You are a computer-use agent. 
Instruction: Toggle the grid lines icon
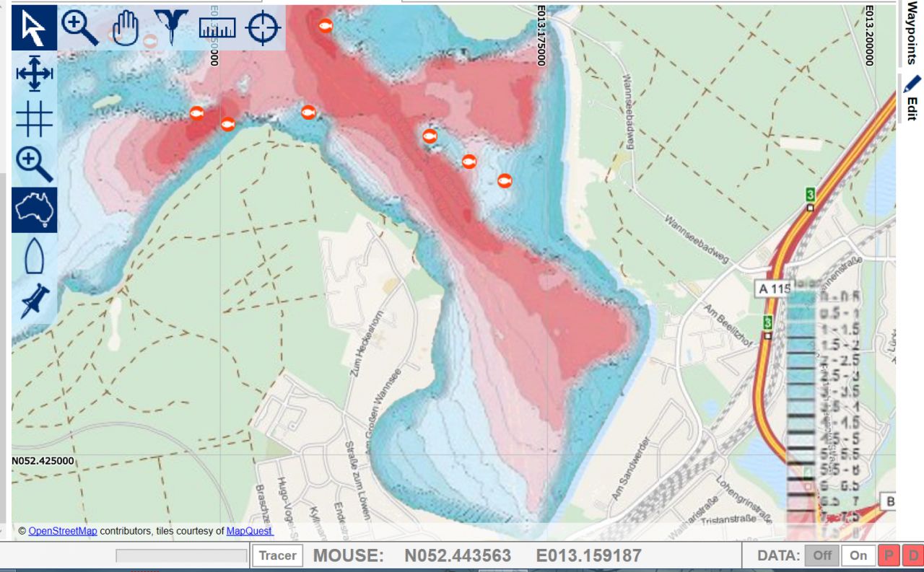pyautogui.click(x=34, y=119)
